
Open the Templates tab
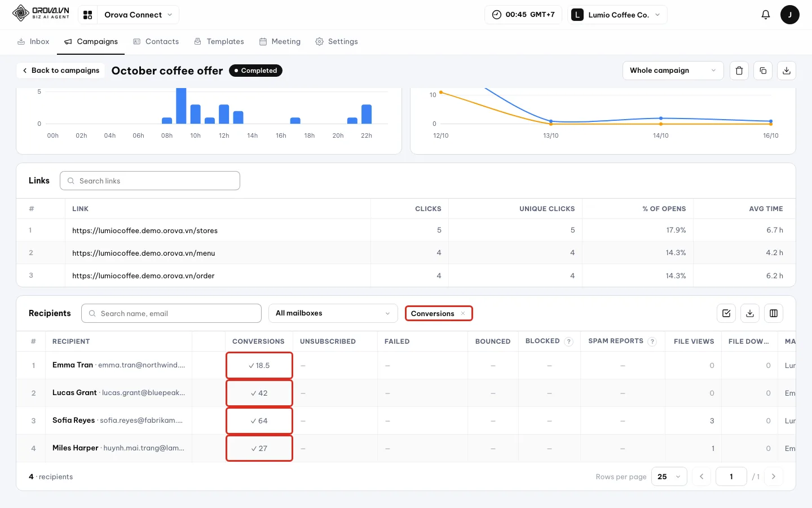pyautogui.click(x=219, y=42)
